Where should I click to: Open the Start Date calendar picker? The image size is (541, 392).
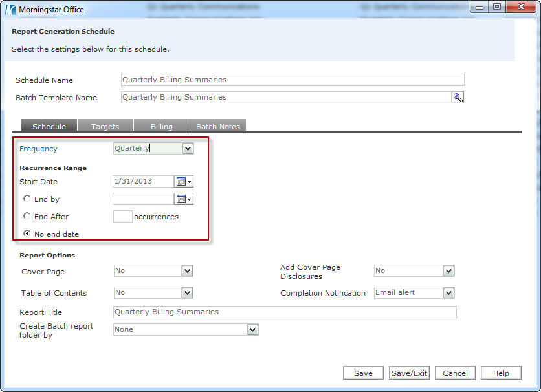(x=184, y=182)
